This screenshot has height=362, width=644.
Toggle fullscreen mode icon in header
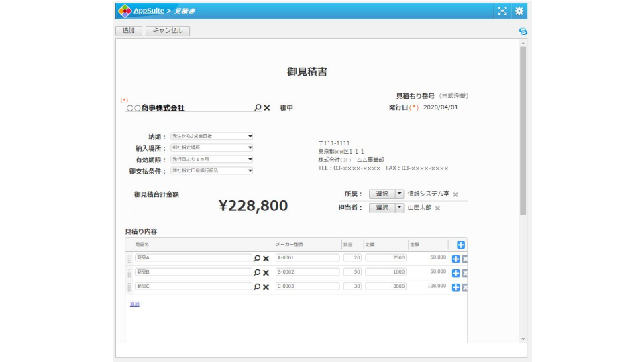click(502, 11)
